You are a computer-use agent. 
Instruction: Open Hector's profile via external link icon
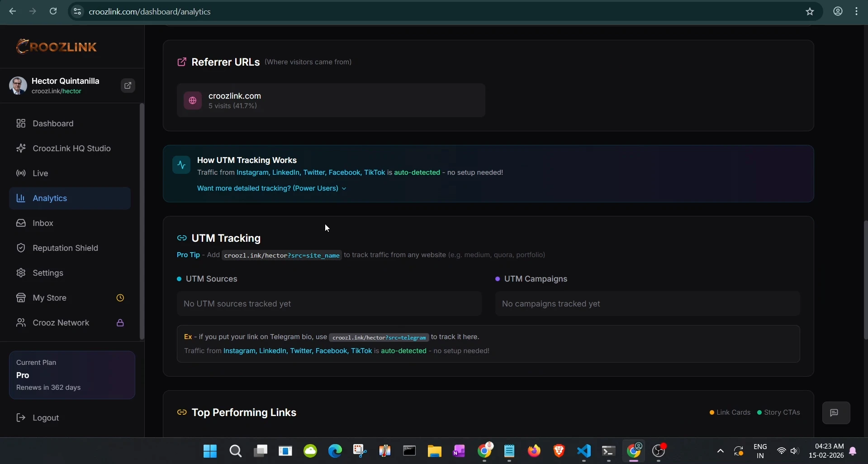pyautogui.click(x=128, y=86)
